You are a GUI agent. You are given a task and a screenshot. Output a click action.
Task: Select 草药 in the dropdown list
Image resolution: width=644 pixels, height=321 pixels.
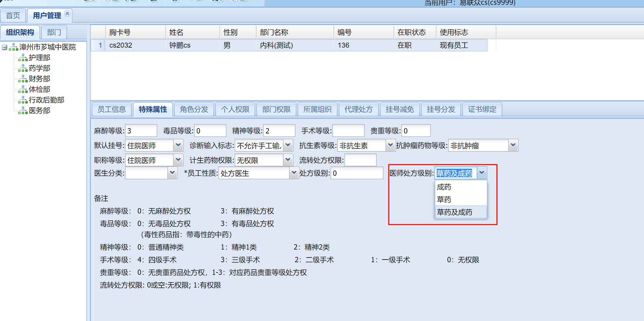click(444, 200)
